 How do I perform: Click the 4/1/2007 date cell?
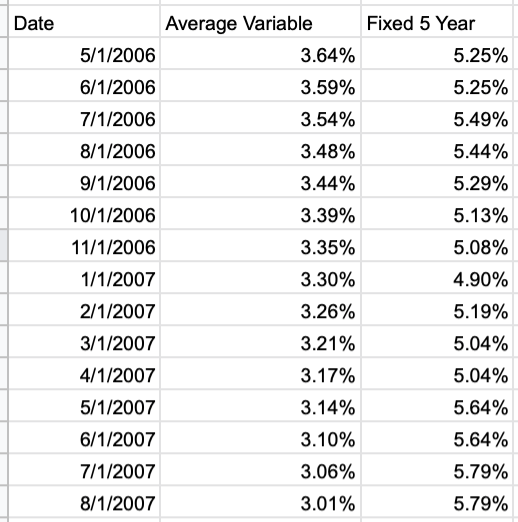pyautogui.click(x=84, y=373)
